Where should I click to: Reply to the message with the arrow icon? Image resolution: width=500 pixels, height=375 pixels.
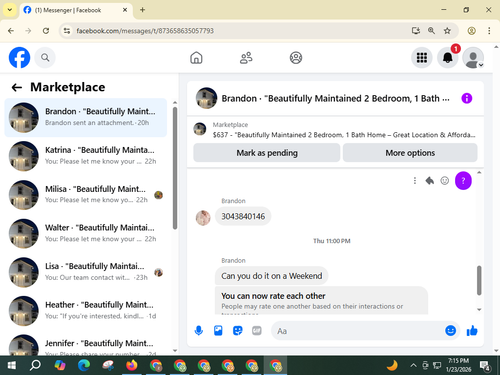[x=430, y=181]
